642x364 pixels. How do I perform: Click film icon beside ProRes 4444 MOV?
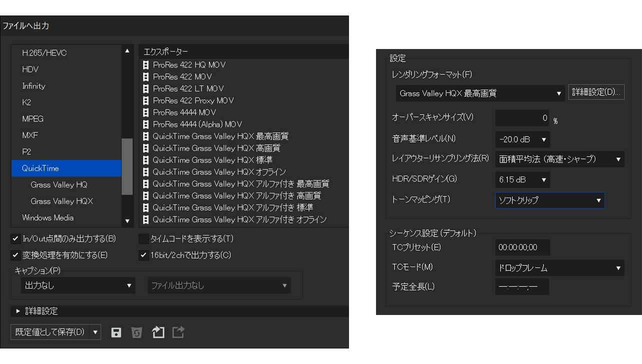pos(146,112)
